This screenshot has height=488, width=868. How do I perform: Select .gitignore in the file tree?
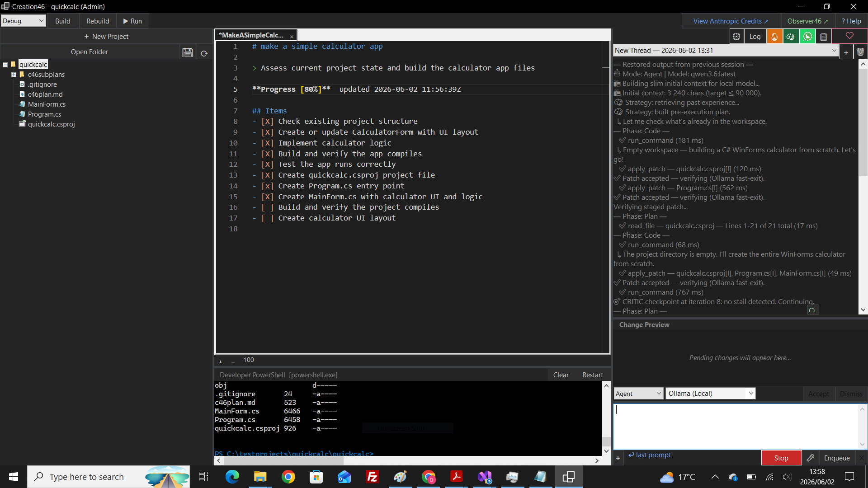tap(42, 84)
